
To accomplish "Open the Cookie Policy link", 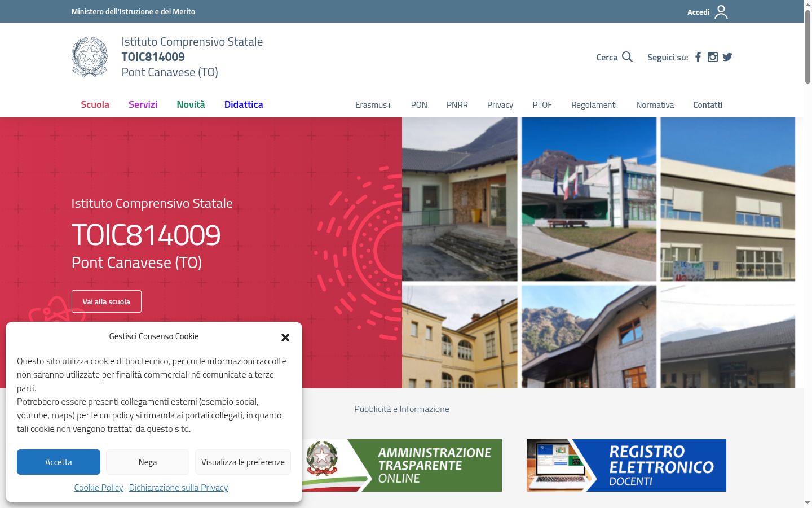I will [x=99, y=487].
